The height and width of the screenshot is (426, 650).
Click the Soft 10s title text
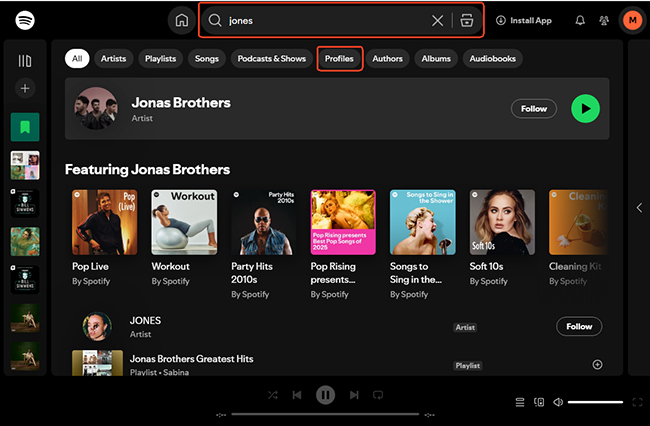[486, 266]
